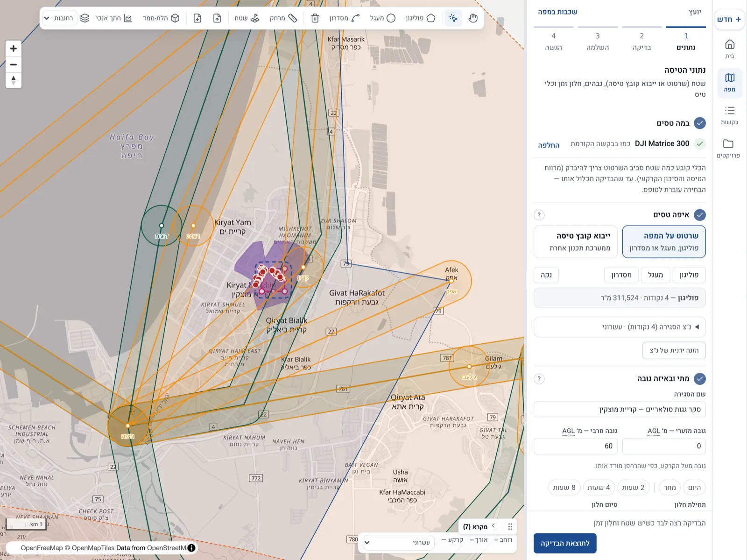
Task: Open the שכבות במפה tab
Action: tap(557, 12)
